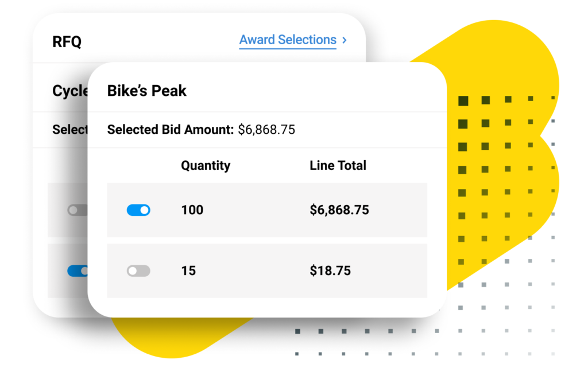Click the selected bid amount value $6,868.75
This screenshot has width=588, height=379.
coord(266,130)
